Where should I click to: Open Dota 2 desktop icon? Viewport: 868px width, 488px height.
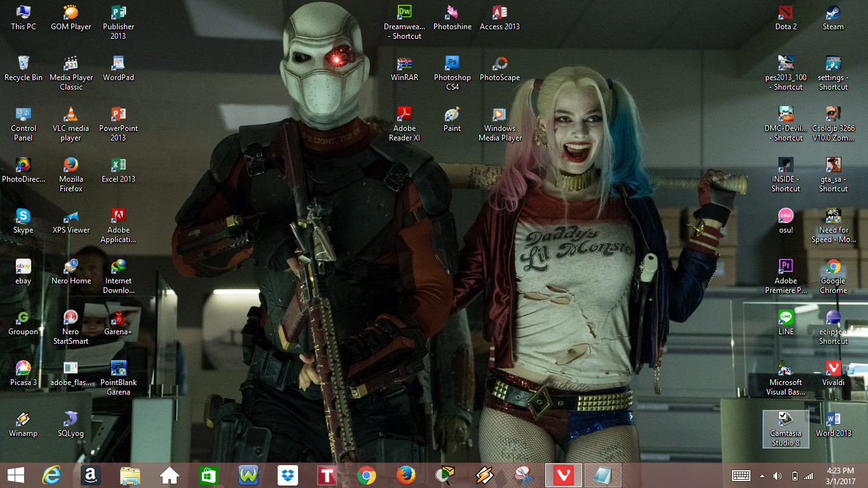(786, 18)
